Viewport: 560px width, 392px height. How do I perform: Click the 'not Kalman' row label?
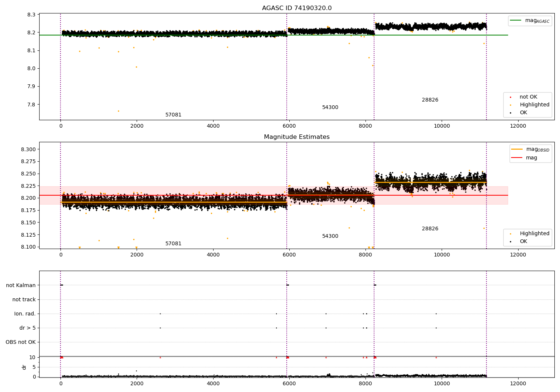click(21, 285)
